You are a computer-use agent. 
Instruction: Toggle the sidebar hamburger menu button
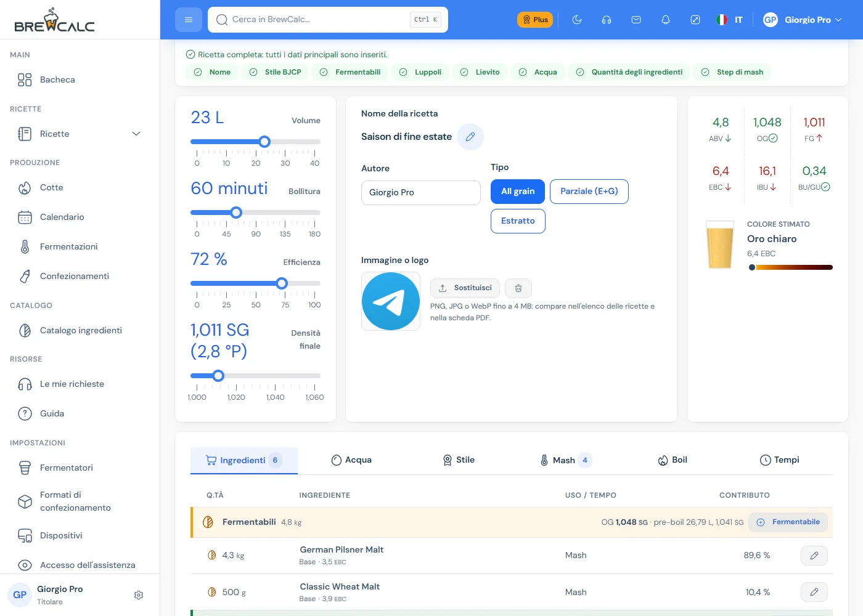tap(189, 20)
